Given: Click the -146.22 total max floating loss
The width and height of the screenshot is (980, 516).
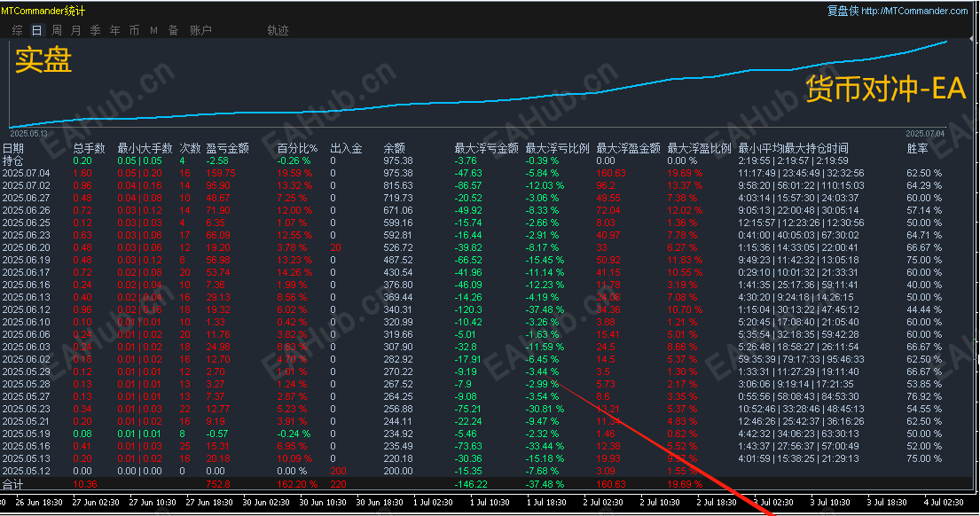Looking at the screenshot, I should coord(471,484).
